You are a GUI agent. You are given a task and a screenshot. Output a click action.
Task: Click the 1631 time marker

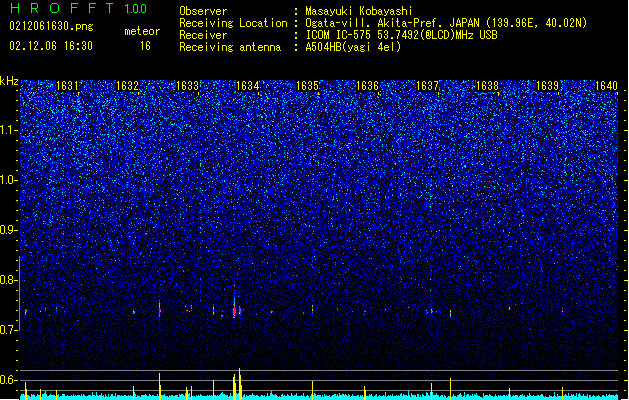point(67,86)
